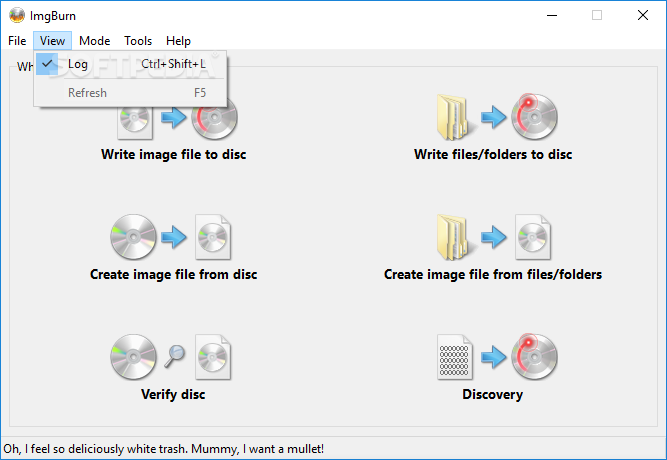Launch Discovery mode

click(x=493, y=394)
